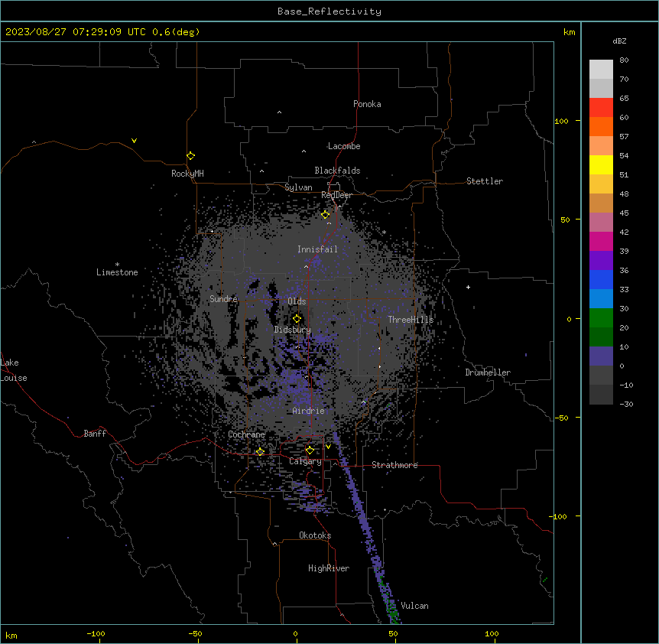Select the dark green 20-10 dBZ swatch
659x644 pixels.
[601, 337]
